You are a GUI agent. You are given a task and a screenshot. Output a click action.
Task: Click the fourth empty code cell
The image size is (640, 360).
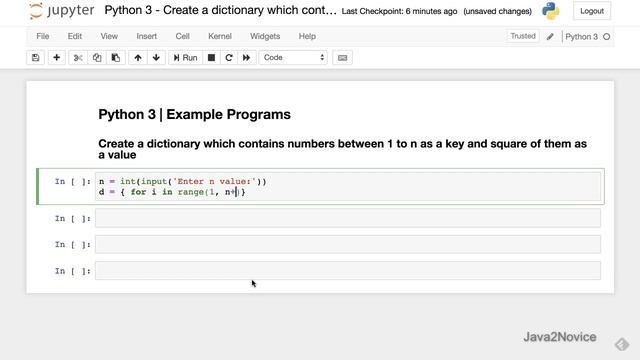coord(348,271)
